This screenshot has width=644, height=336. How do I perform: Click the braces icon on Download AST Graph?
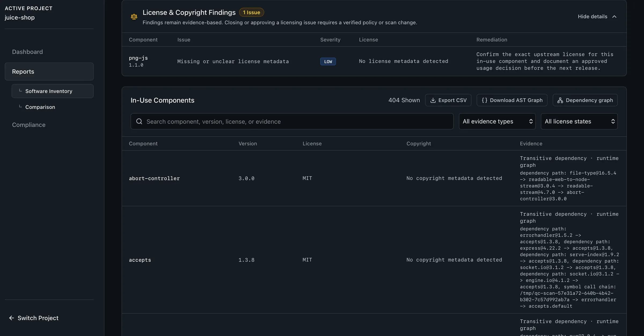tap(484, 100)
